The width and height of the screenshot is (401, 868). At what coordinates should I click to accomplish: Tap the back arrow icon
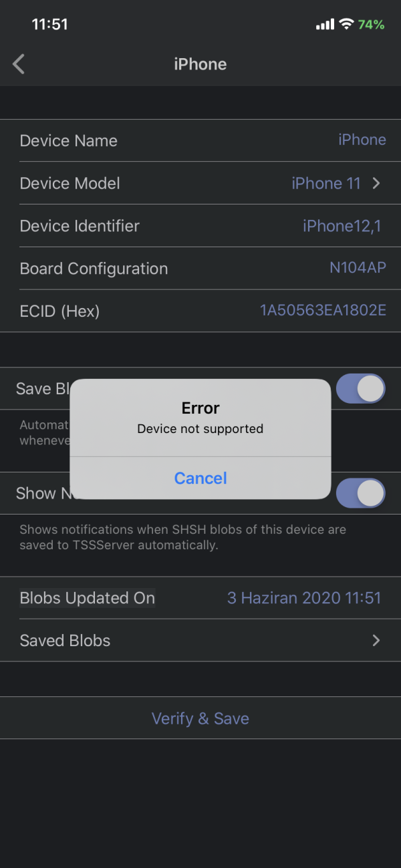[19, 64]
